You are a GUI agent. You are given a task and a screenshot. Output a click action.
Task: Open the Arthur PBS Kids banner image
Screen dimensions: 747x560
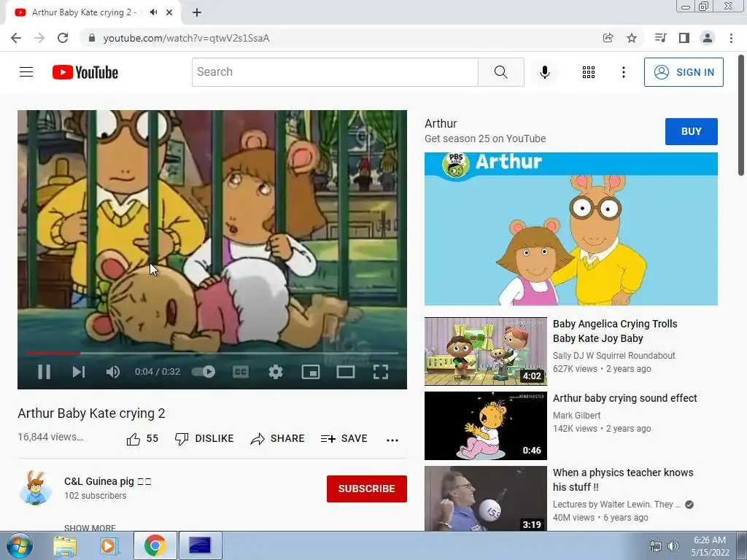570,229
